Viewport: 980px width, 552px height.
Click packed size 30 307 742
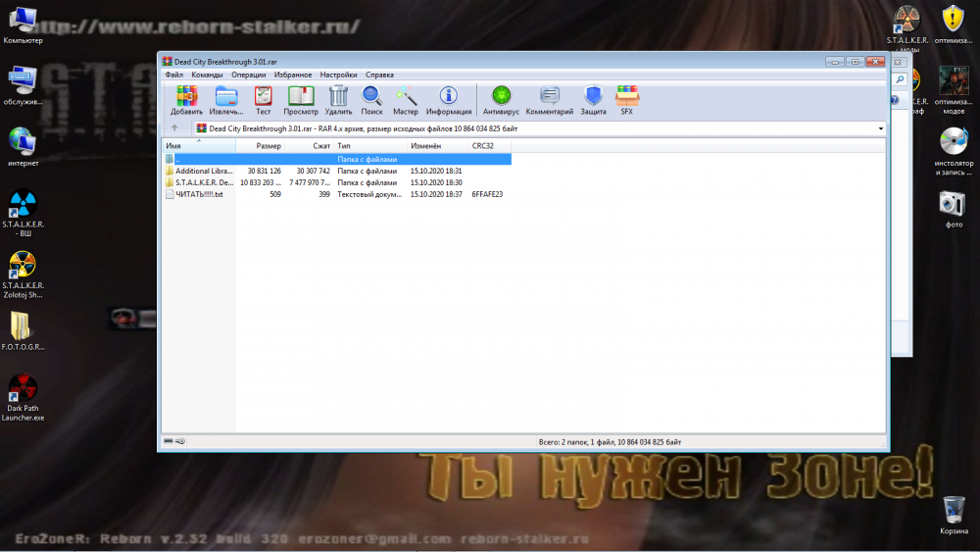(x=313, y=171)
